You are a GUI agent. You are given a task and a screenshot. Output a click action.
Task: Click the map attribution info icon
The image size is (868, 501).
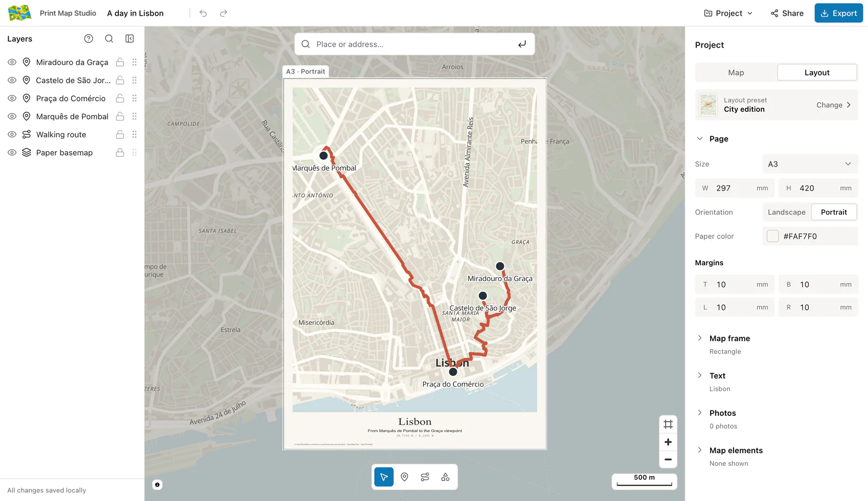tap(157, 485)
